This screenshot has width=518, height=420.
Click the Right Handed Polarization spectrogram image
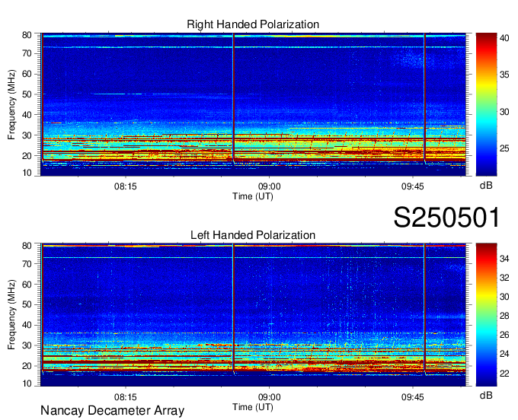(253, 104)
